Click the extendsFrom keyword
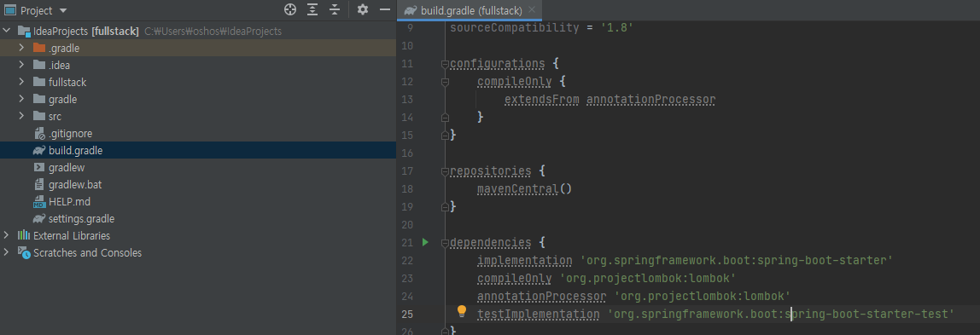The width and height of the screenshot is (980, 335). pyautogui.click(x=542, y=99)
